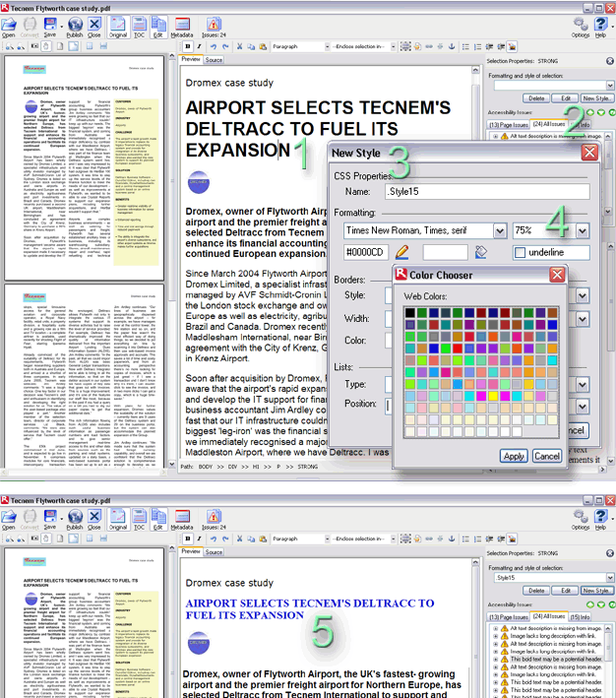This screenshot has width=616, height=698.
Task: Open (13) Page Issues tab in upper window
Action: (509, 125)
